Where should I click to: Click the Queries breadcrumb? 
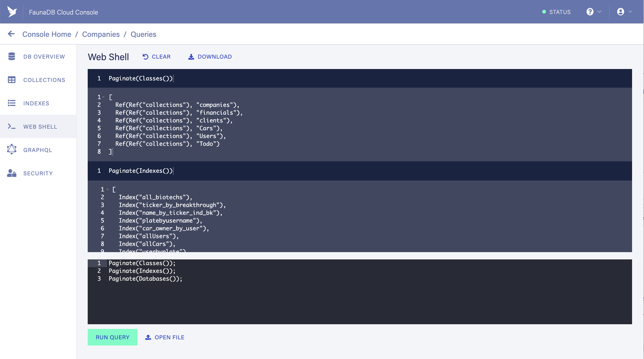(143, 34)
